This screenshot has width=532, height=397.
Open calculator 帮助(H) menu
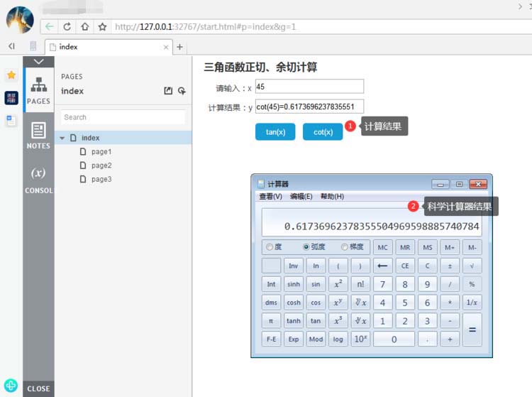pos(332,196)
